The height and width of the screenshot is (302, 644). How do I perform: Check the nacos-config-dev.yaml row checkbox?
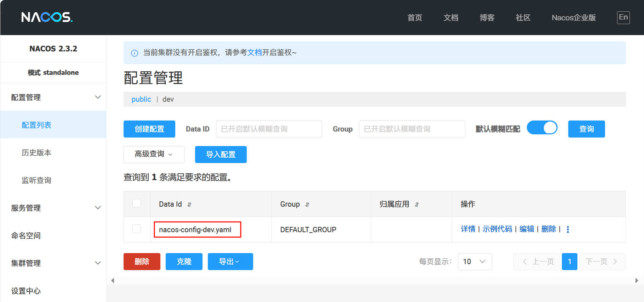pyautogui.click(x=137, y=229)
